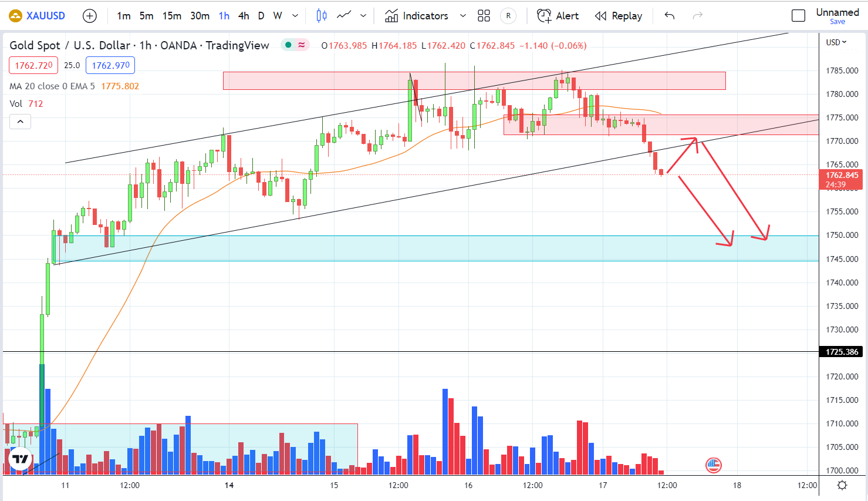The width and height of the screenshot is (868, 501).
Task: Click the date label 17 on time axis
Action: pos(603,485)
